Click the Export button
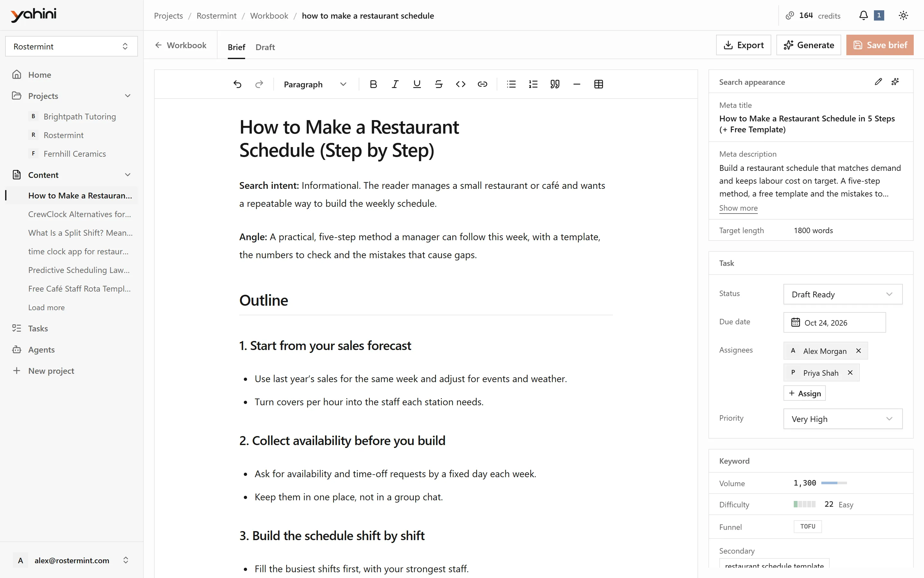The image size is (924, 578). 743,45
